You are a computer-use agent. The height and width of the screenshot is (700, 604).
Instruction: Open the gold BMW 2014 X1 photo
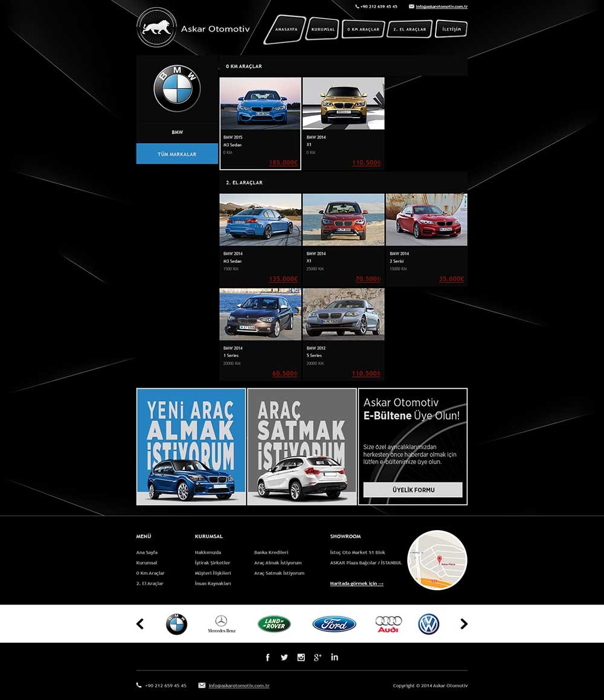click(343, 103)
